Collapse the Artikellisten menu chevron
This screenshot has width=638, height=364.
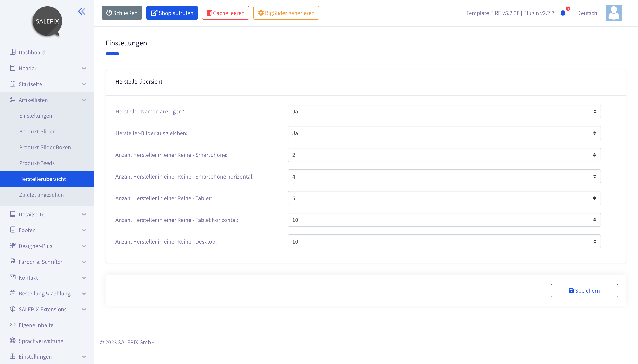[84, 100]
